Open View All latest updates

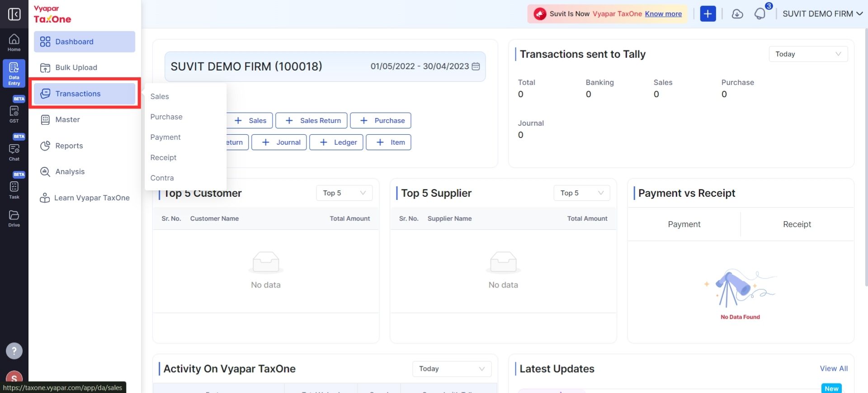[x=834, y=369]
